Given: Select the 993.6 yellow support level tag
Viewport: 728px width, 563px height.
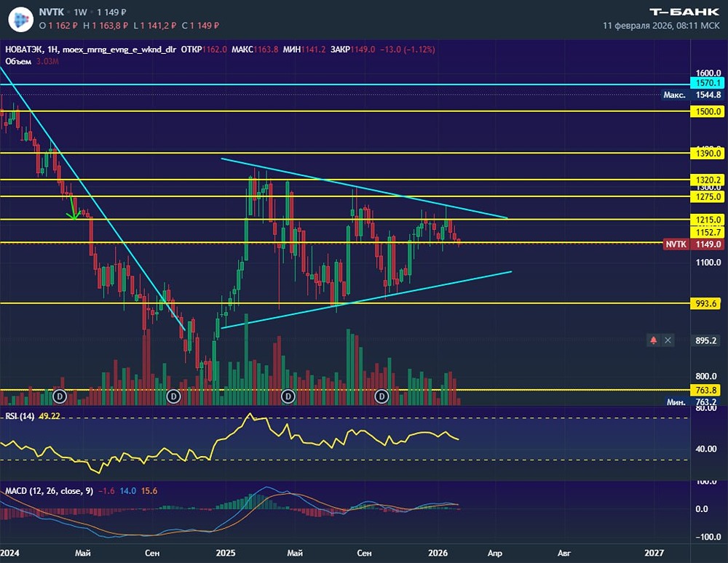Looking at the screenshot, I should click(x=705, y=304).
